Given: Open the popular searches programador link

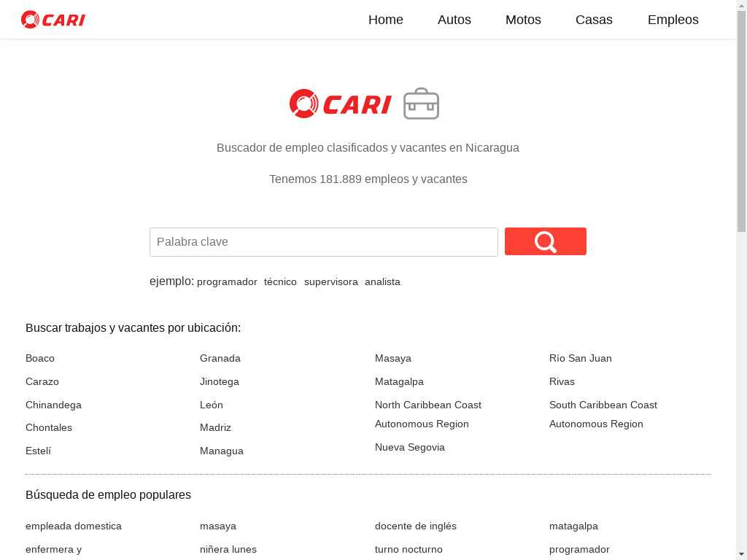Looking at the screenshot, I should tap(579, 550).
